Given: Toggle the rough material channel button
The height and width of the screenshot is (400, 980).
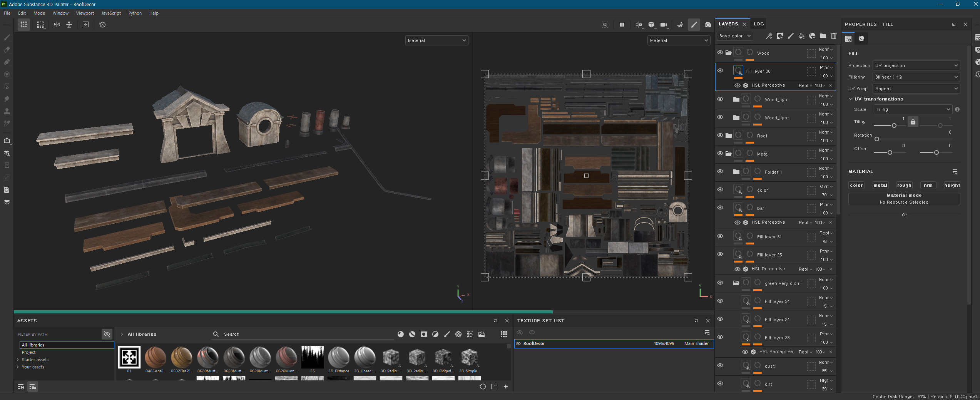Looking at the screenshot, I should (904, 185).
